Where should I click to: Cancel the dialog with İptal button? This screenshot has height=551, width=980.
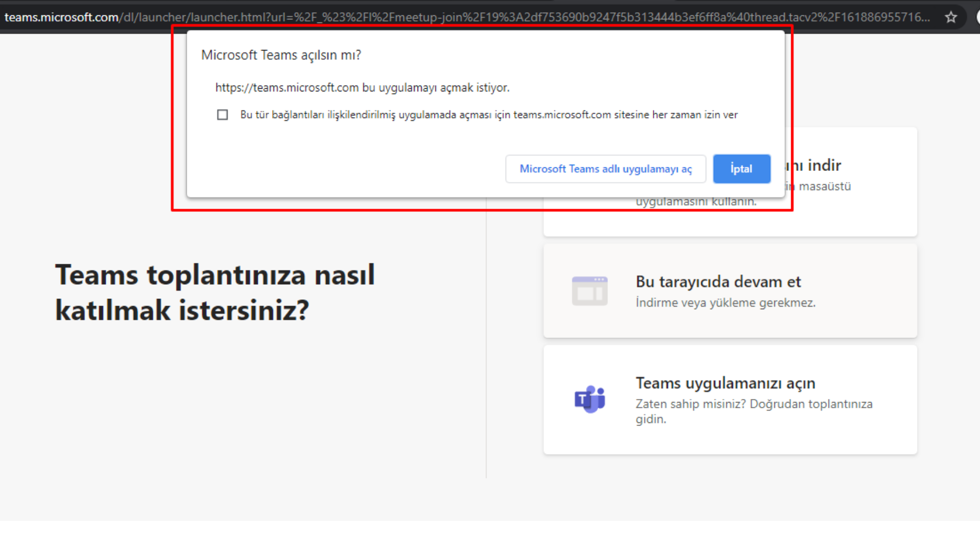click(741, 169)
